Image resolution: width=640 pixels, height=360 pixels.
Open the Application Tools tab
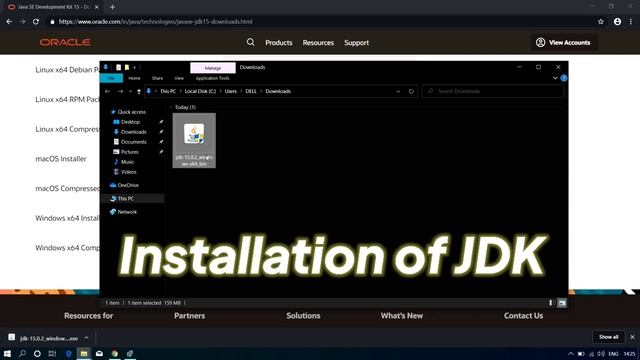click(212, 78)
